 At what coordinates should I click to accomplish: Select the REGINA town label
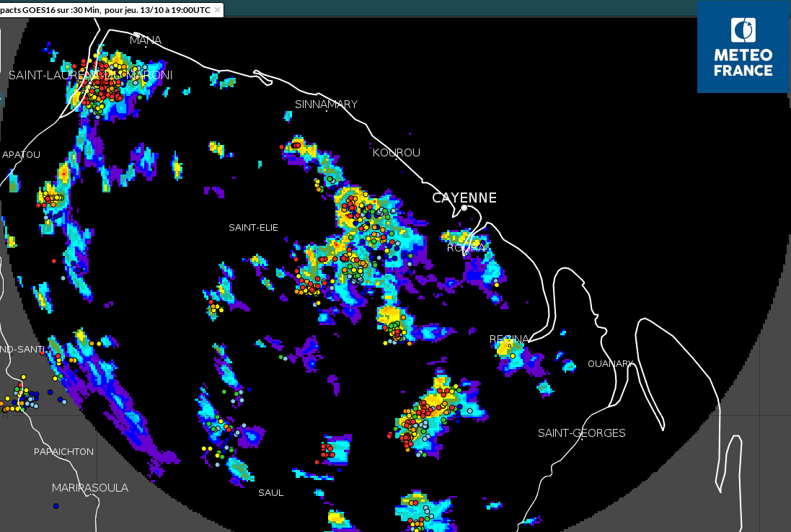[x=509, y=339]
